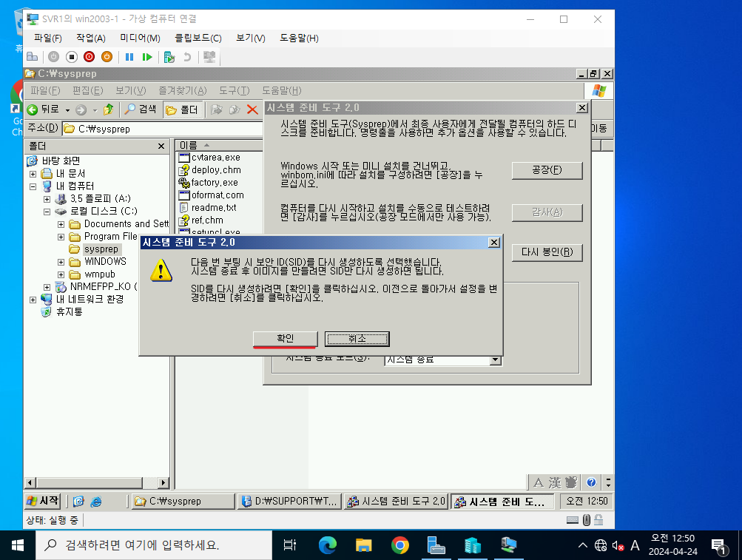
Task: Click the 뒤로 back button in Explorer
Action: 43,109
